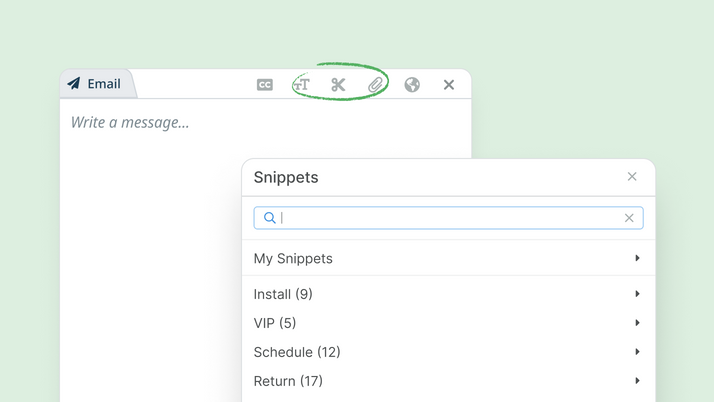Click the CC recipients icon
This screenshot has height=402, width=714.
click(265, 85)
